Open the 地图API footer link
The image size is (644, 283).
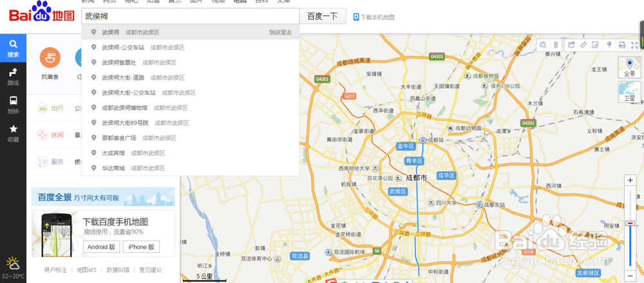(x=87, y=270)
